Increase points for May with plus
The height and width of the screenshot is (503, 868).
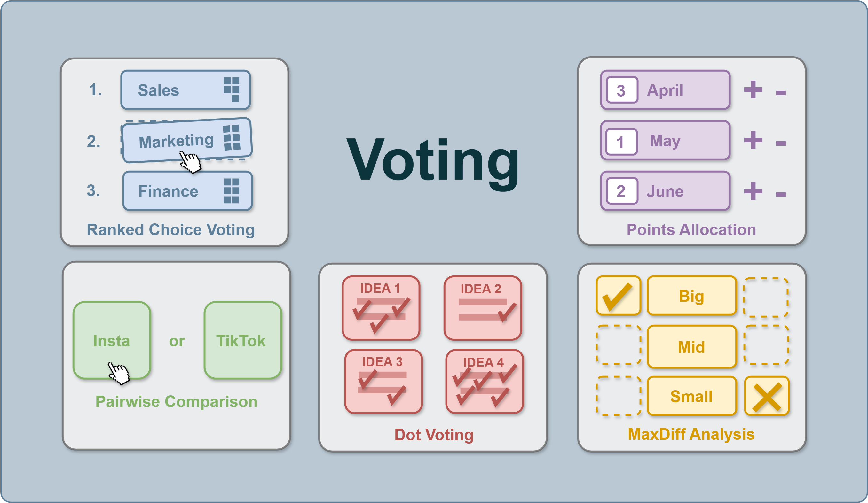753,140
